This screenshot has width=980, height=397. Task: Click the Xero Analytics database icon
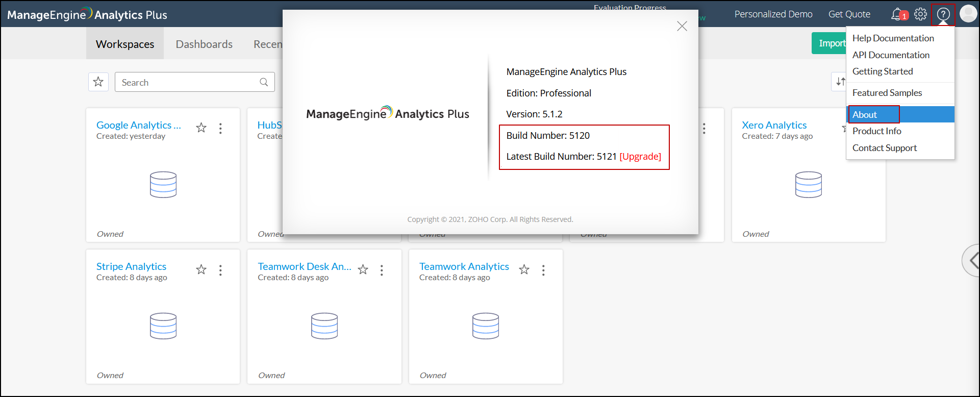pos(809,185)
